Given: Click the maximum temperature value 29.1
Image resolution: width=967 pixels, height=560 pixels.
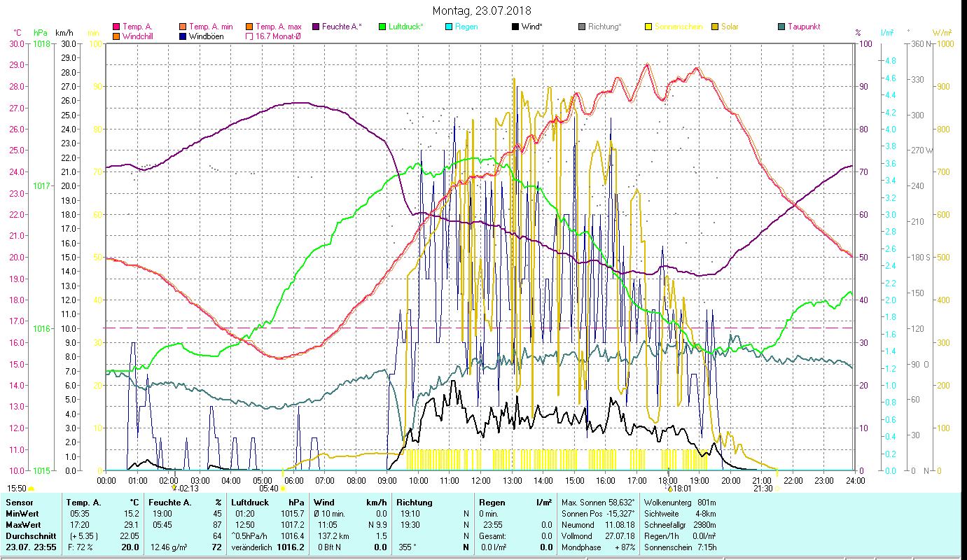Looking at the screenshot, I should tap(131, 524).
